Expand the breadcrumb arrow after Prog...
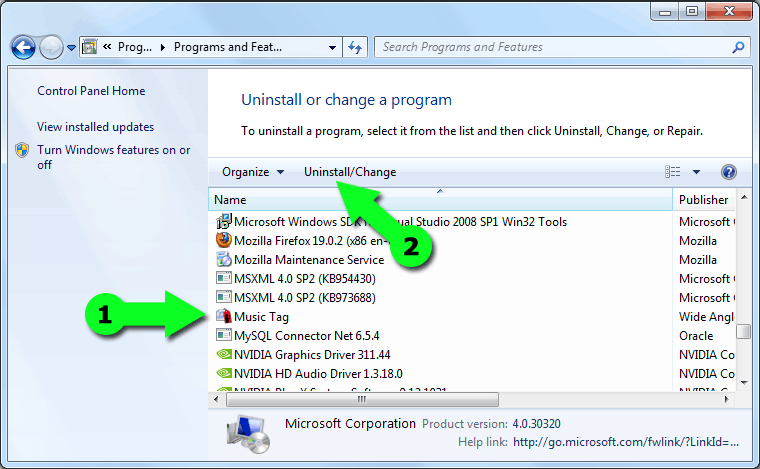The image size is (760, 469). point(163,47)
